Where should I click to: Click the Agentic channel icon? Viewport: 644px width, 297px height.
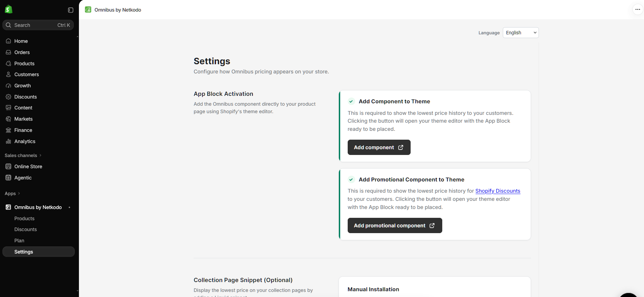point(9,178)
